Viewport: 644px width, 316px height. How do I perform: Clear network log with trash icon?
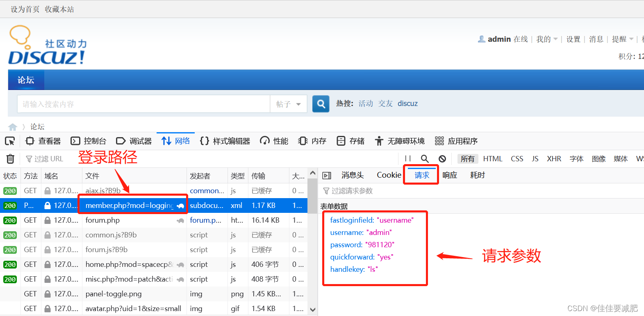(x=11, y=159)
